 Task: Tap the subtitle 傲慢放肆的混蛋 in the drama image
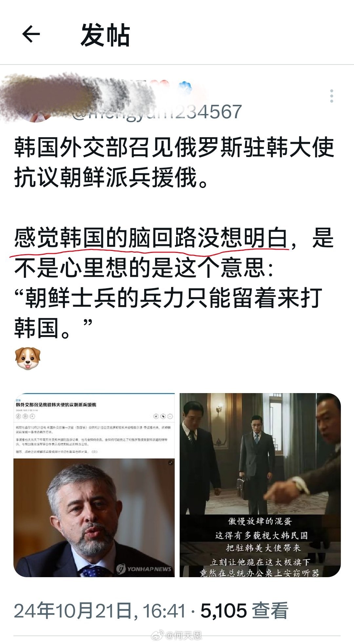260,521
